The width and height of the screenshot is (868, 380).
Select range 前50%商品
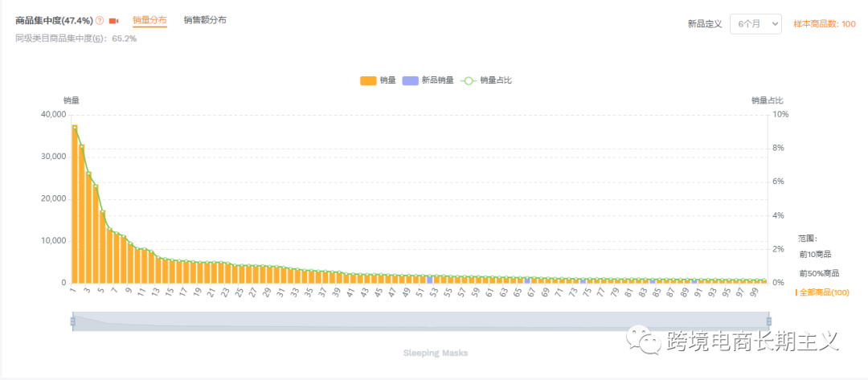point(819,273)
